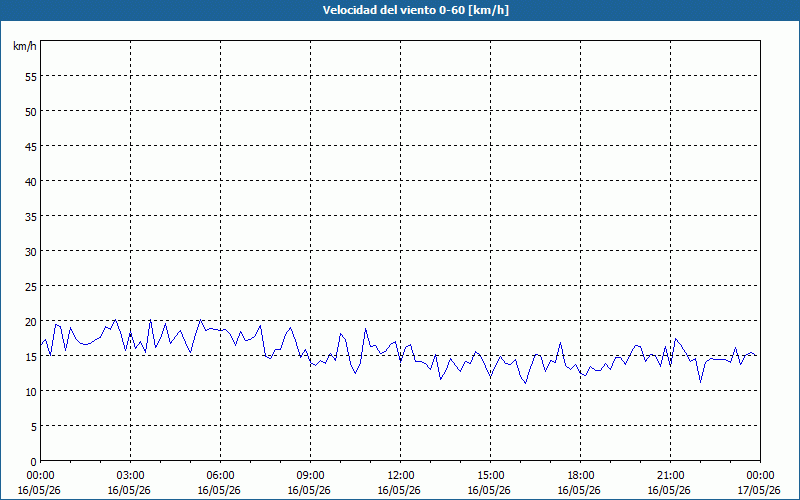Select the "35" y-axis tick label
800x500 pixels.
point(31,217)
